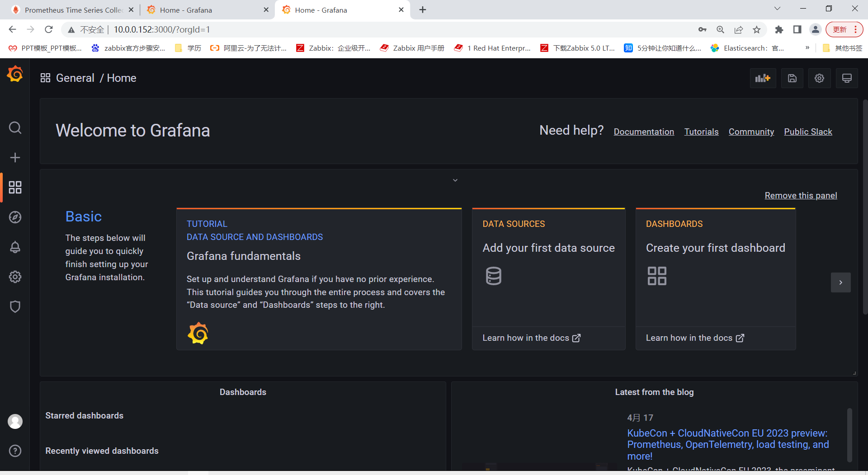Open Configuration gear in sidebar
The height and width of the screenshot is (475, 868).
15,277
